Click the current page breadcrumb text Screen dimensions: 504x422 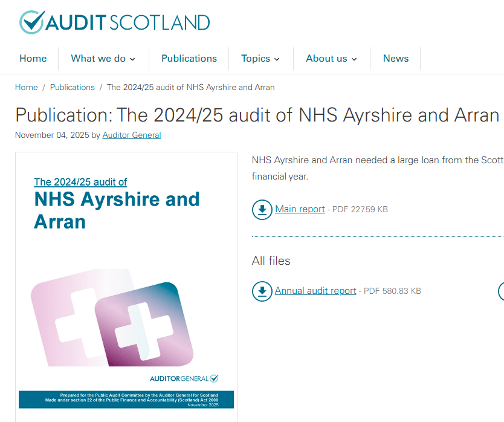point(190,87)
